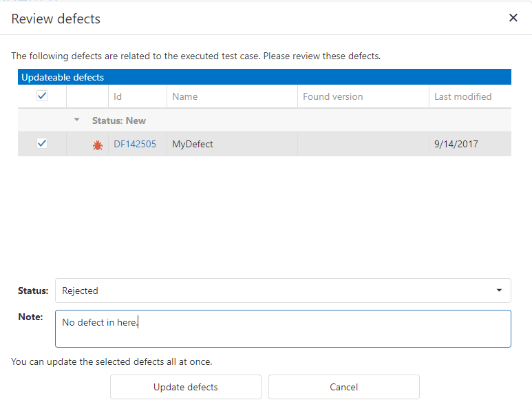This screenshot has width=532, height=411.
Task: Click the 9/14/2017 date cell
Action: point(456,145)
